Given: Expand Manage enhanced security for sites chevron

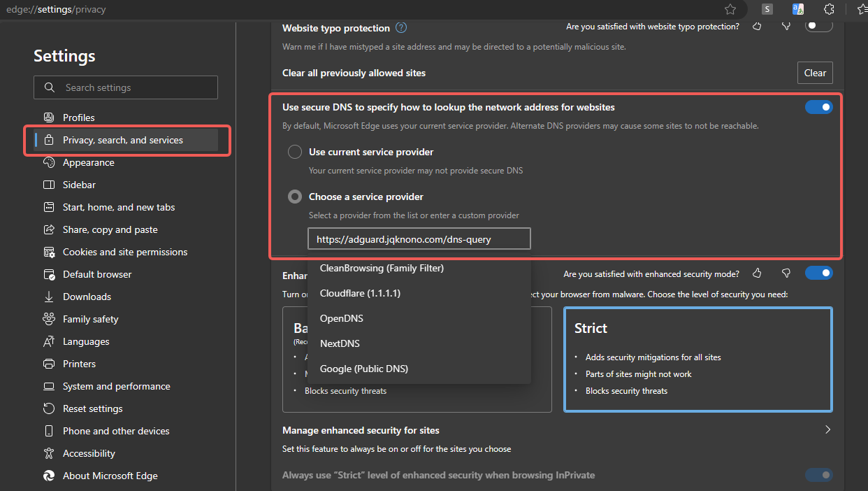Looking at the screenshot, I should pos(828,429).
